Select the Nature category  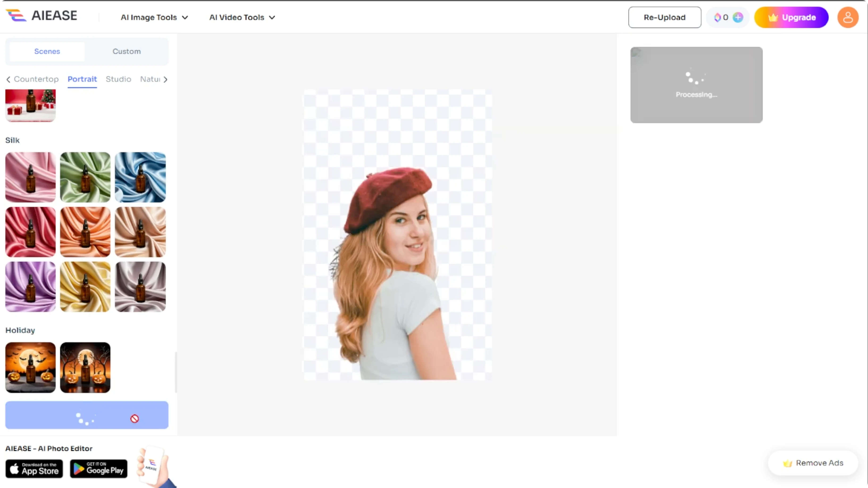click(150, 79)
